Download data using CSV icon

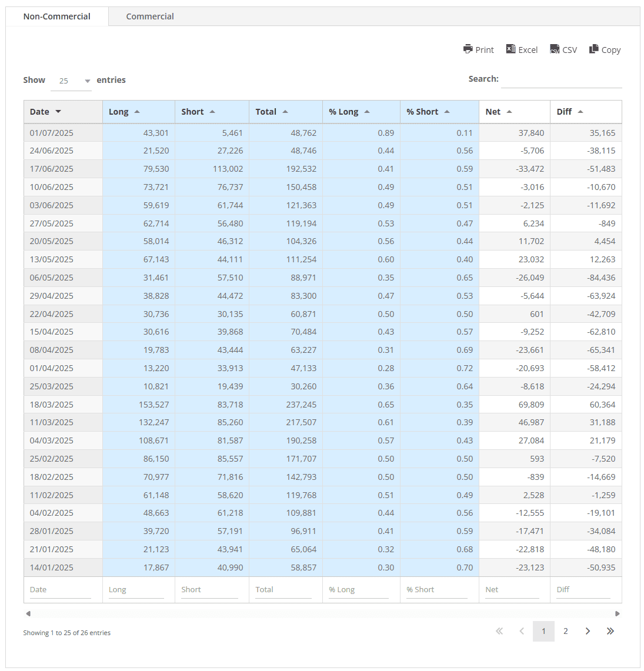point(555,49)
